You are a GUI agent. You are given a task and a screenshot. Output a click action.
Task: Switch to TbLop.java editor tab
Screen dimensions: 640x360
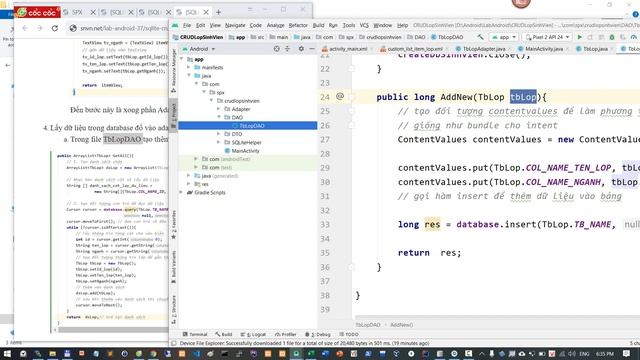(595, 49)
